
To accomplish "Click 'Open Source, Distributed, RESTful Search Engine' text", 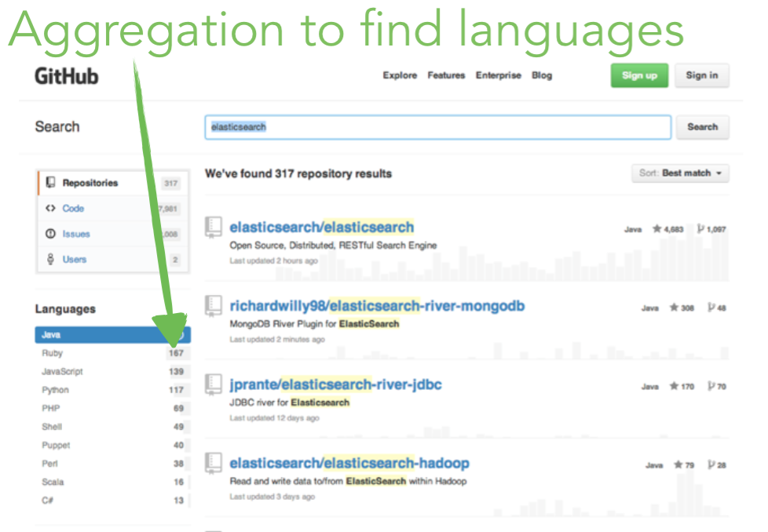I will 333,245.
